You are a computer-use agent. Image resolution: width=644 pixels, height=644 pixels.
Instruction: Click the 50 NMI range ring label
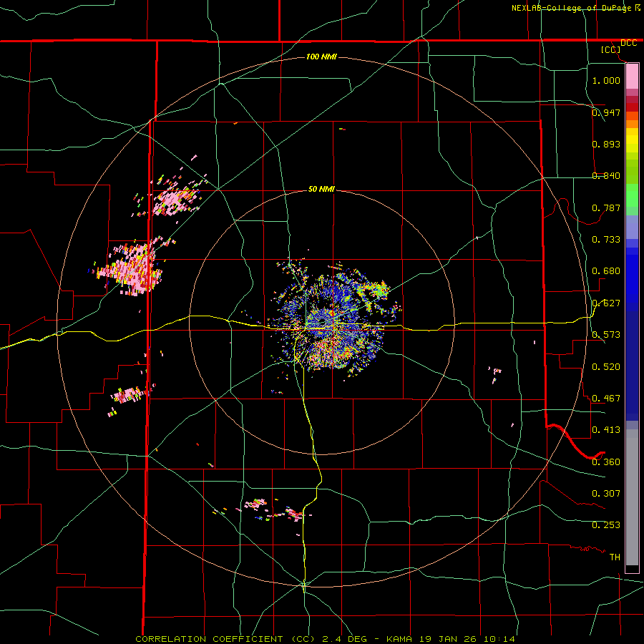coord(321,189)
